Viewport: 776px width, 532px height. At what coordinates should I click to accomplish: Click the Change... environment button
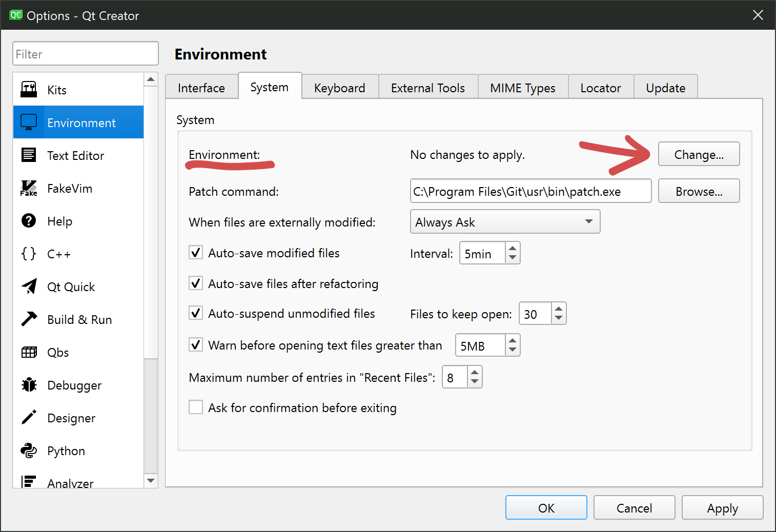[699, 154]
